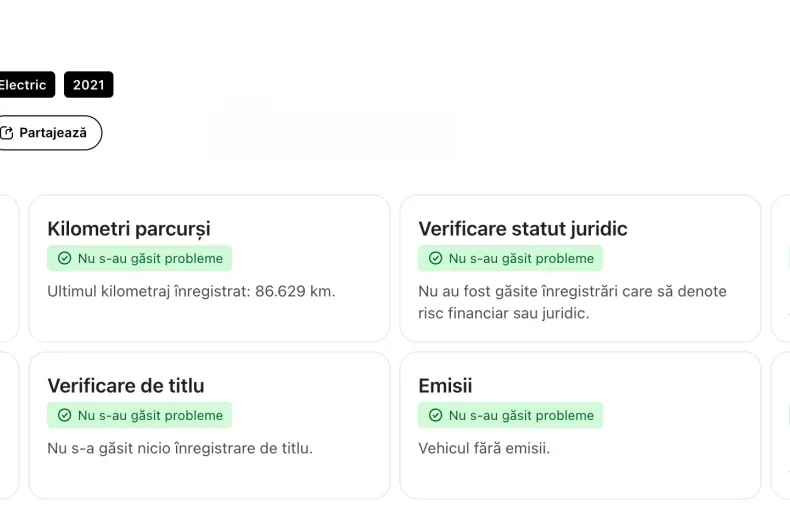Viewport: 790px width, 527px height.
Task: Open the Kilometri parcurși heading
Action: [x=129, y=229]
